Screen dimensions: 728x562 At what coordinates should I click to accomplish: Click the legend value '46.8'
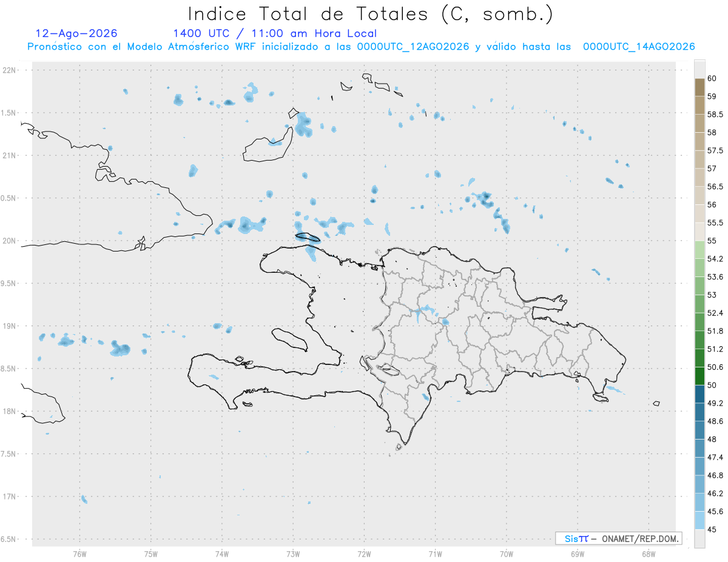click(x=715, y=475)
